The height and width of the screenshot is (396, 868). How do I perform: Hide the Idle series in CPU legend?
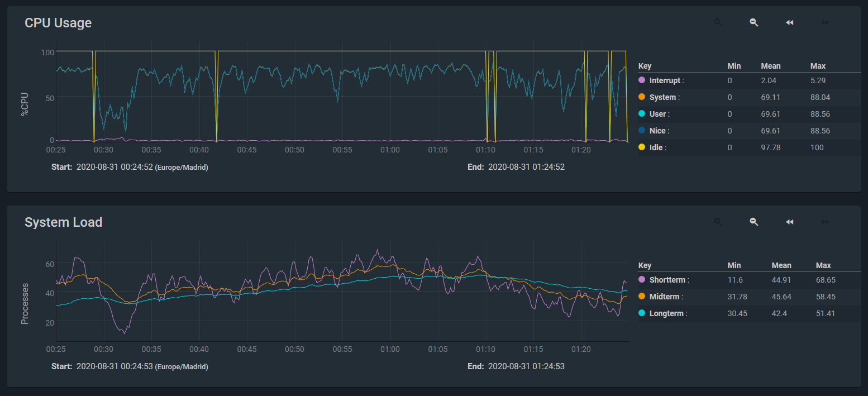657,147
